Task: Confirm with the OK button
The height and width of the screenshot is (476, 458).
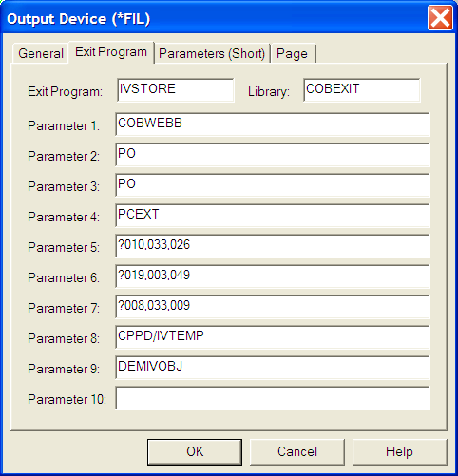Action: click(195, 452)
